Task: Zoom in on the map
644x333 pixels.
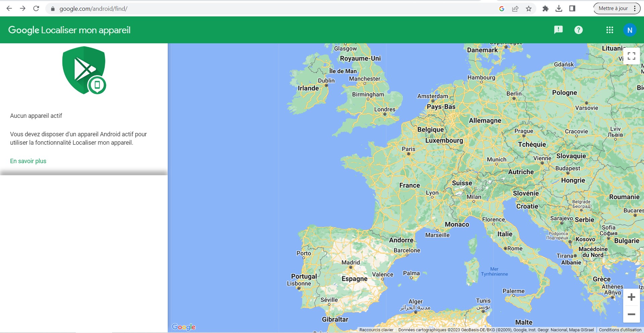Action: tap(631, 297)
